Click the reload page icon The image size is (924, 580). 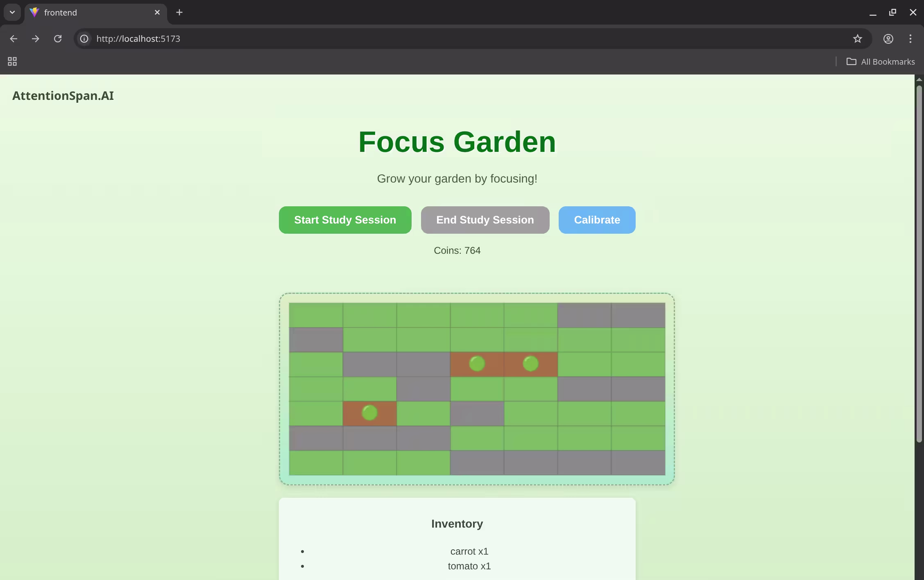point(57,38)
